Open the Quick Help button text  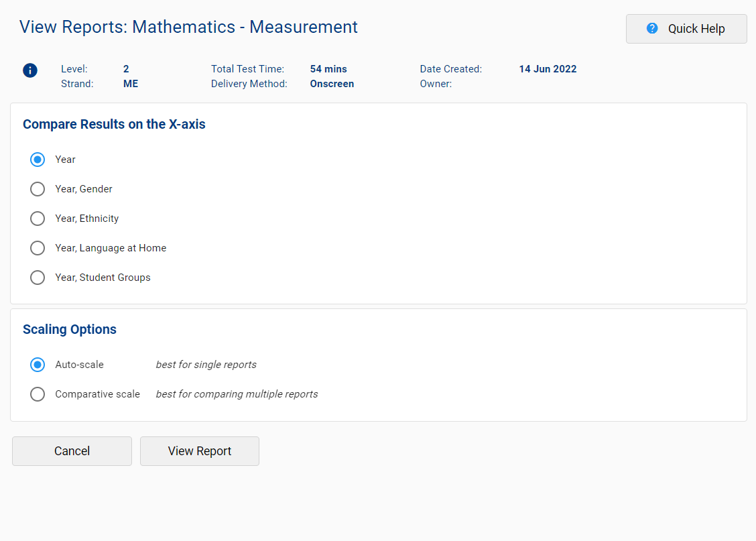coord(696,29)
